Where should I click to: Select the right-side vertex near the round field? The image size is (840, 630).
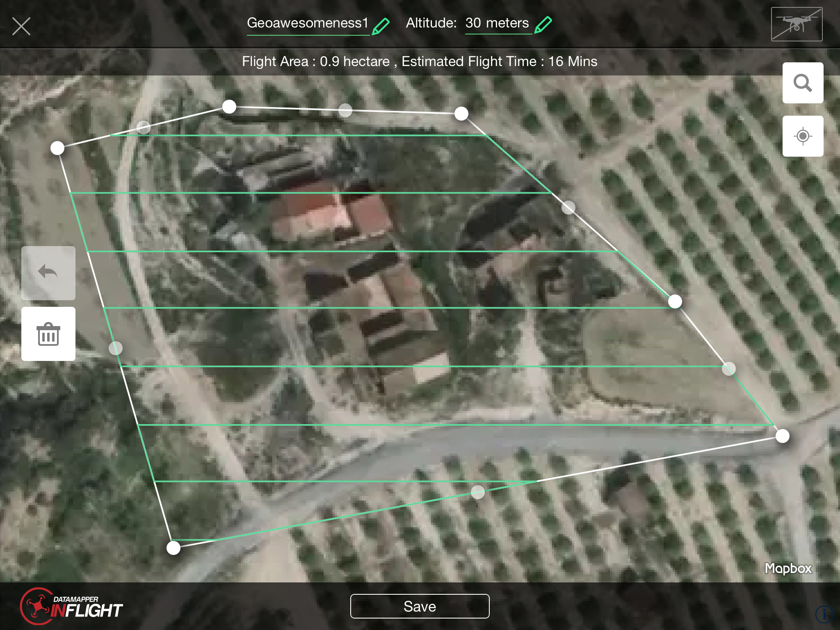pos(675,301)
